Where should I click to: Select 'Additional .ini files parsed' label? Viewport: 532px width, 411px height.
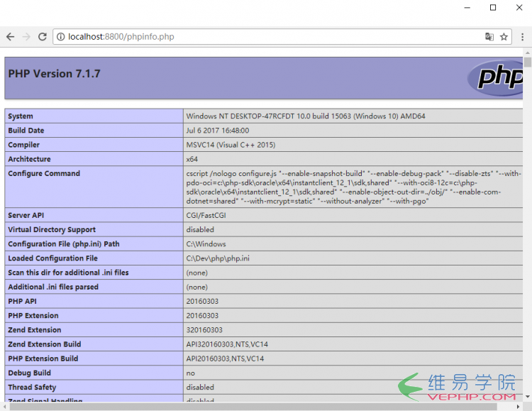pyautogui.click(x=53, y=287)
